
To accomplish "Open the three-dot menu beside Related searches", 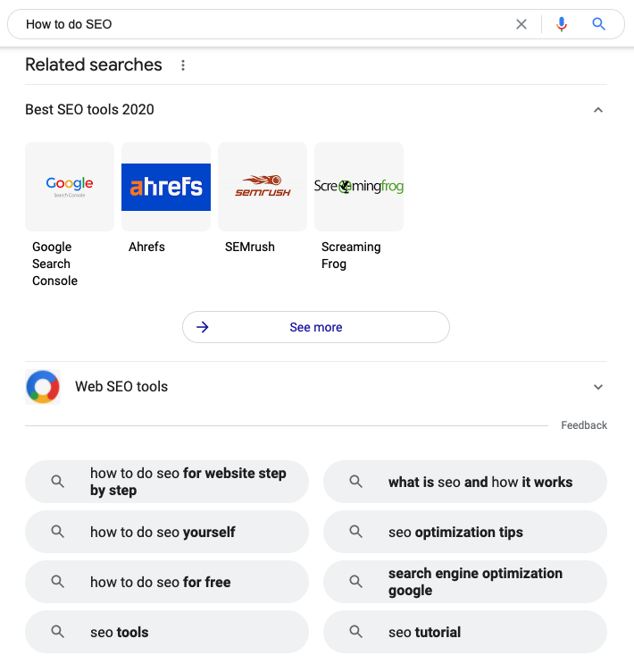I will pyautogui.click(x=183, y=65).
